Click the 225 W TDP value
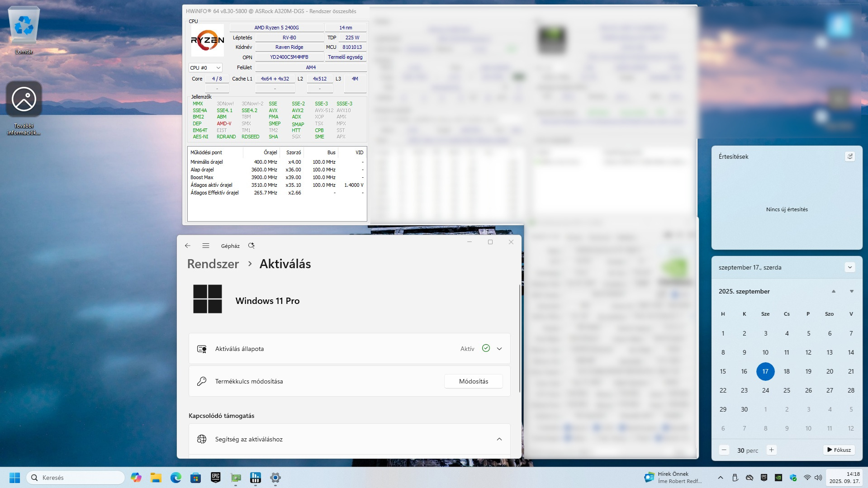 pos(352,38)
